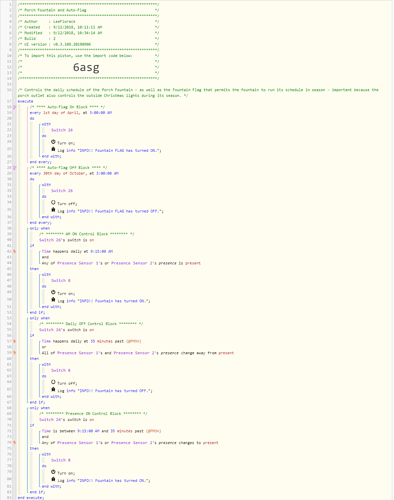Click the orange trigger marker on line 57
Image resolution: width=394 pixels, height=500 pixels.
click(14, 341)
